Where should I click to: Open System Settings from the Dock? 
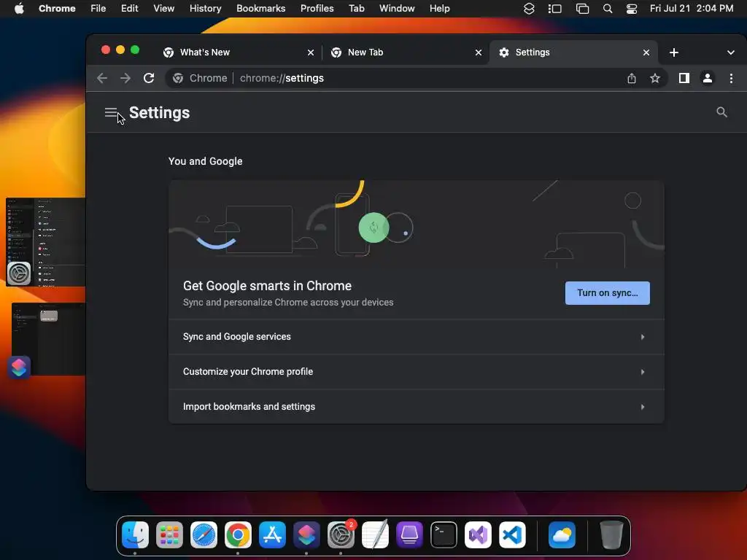[341, 534]
